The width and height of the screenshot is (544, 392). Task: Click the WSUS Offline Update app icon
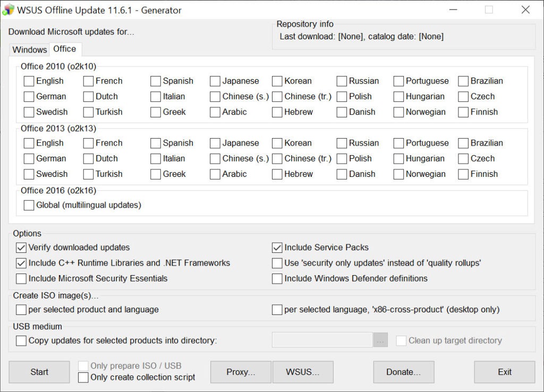8,10
